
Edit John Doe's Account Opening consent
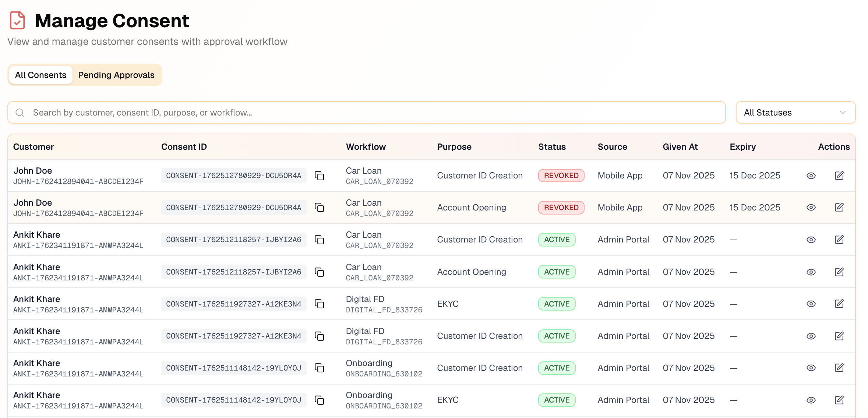tap(840, 207)
